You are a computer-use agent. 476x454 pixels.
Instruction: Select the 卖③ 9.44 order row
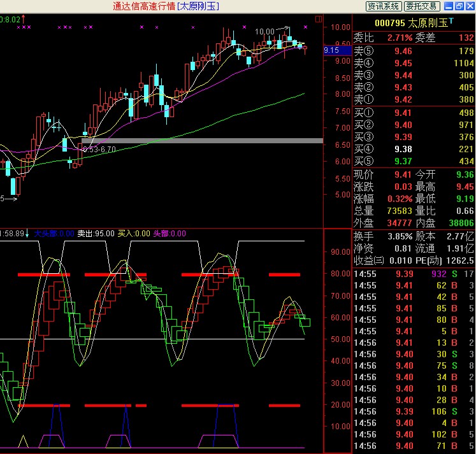(414, 75)
